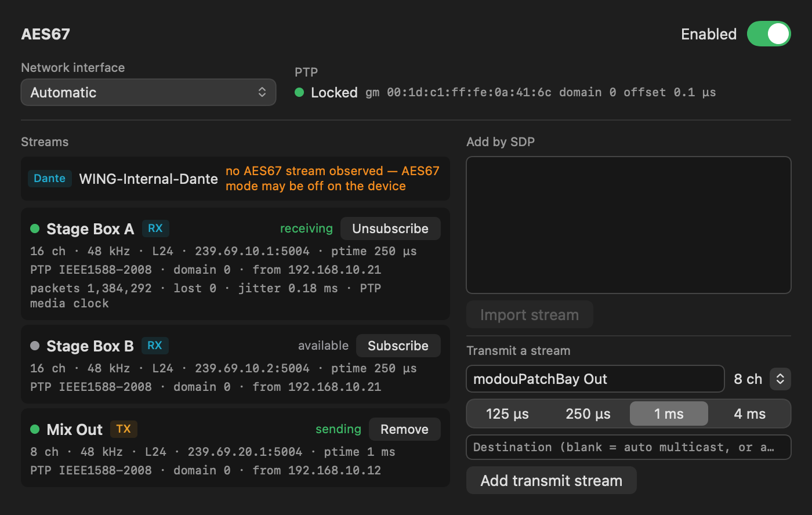The image size is (812, 515).
Task: Subscribe to Stage Box B stream
Action: click(398, 346)
